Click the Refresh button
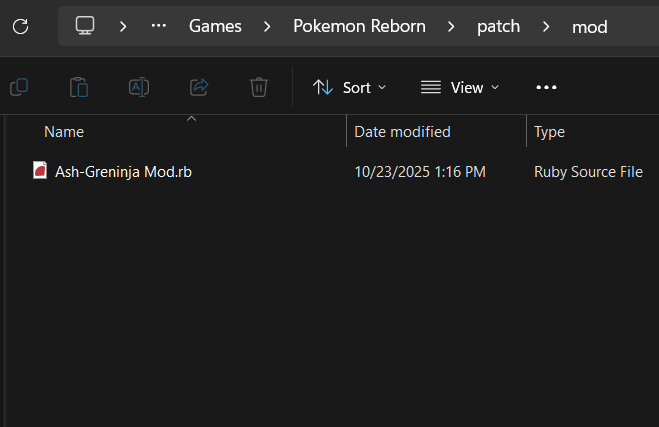The height and width of the screenshot is (427, 659). pos(20,26)
